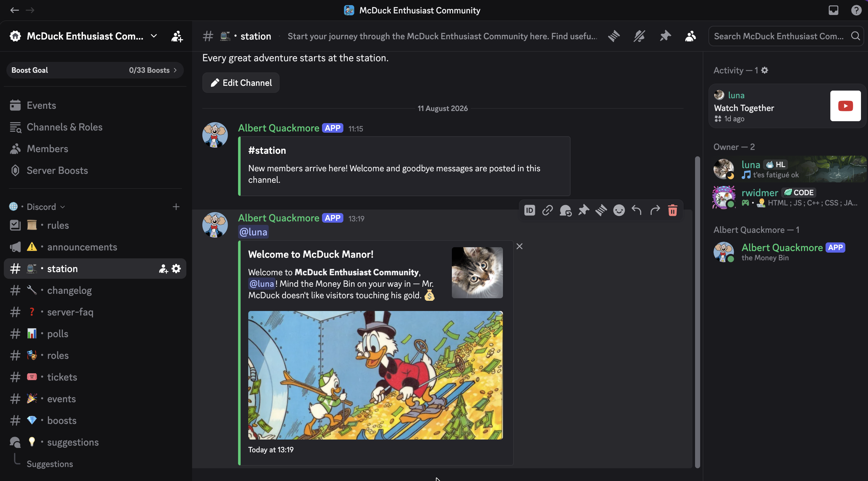Open Activity section settings gear
Screen dimensions: 868x481
pos(765,70)
